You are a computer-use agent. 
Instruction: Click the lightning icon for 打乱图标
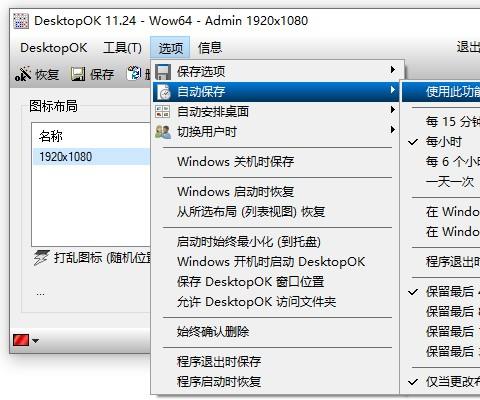click(x=41, y=258)
